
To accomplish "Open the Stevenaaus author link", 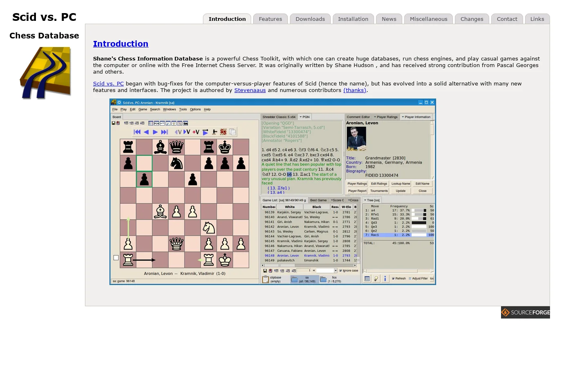I will (250, 90).
